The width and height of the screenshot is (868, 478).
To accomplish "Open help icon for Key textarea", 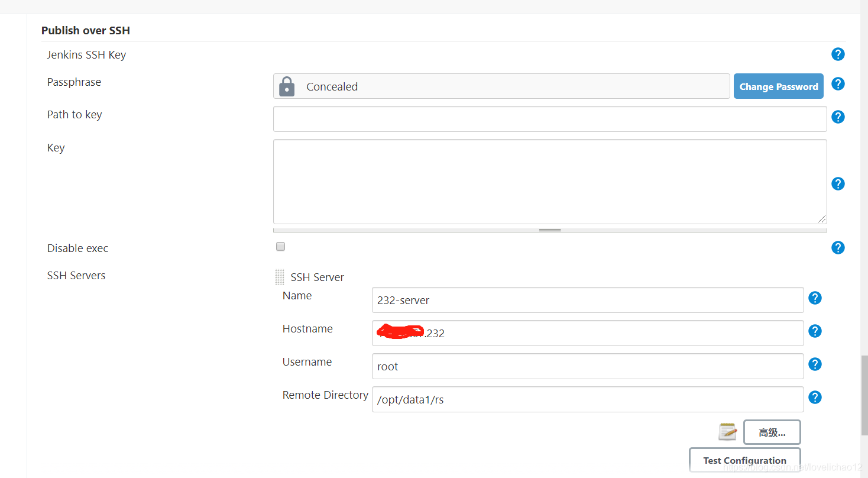I will tap(838, 184).
